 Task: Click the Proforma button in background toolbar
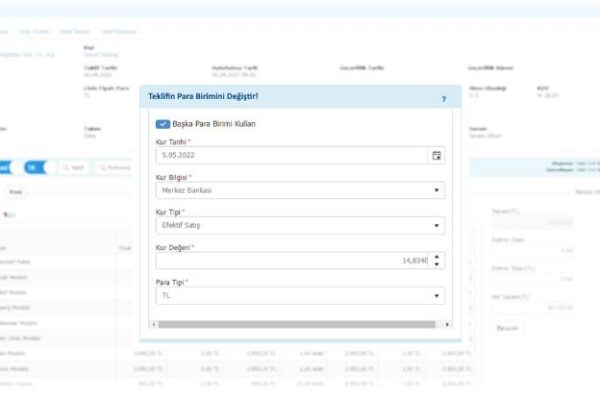[x=115, y=167]
